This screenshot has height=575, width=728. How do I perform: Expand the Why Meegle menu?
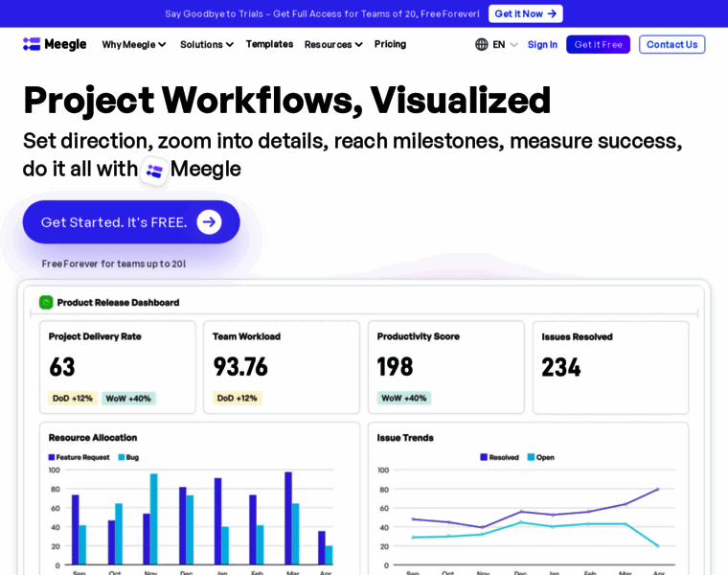tap(134, 45)
